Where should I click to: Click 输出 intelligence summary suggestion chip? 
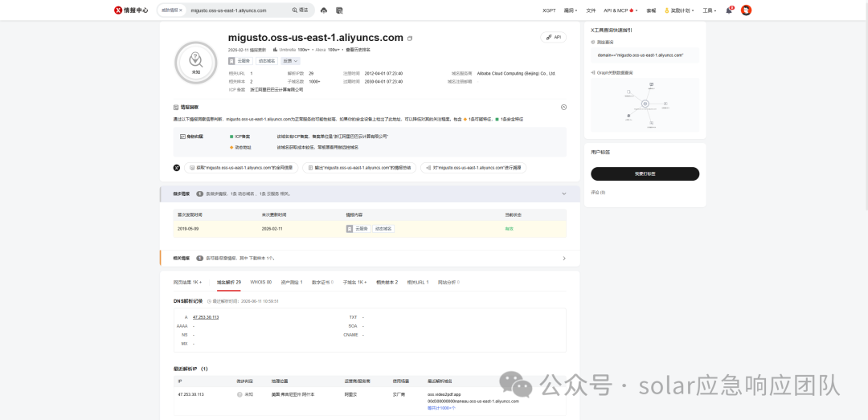359,167
